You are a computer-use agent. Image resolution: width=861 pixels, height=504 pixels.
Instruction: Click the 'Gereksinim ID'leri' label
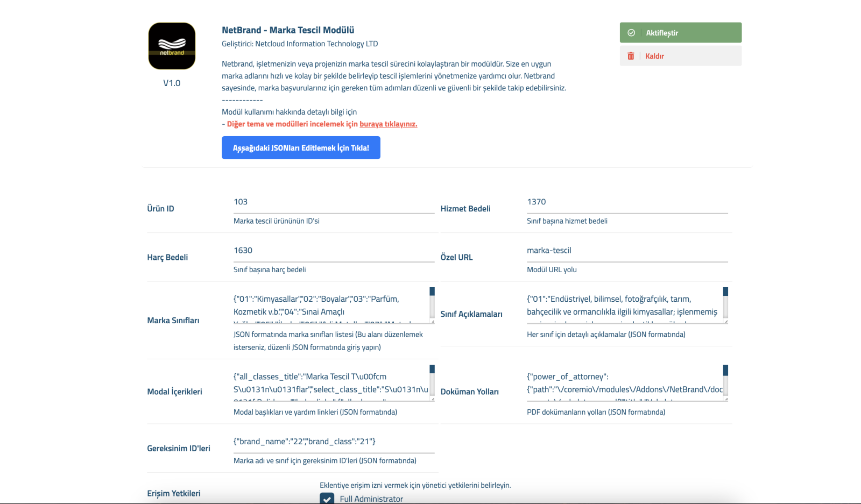point(179,449)
